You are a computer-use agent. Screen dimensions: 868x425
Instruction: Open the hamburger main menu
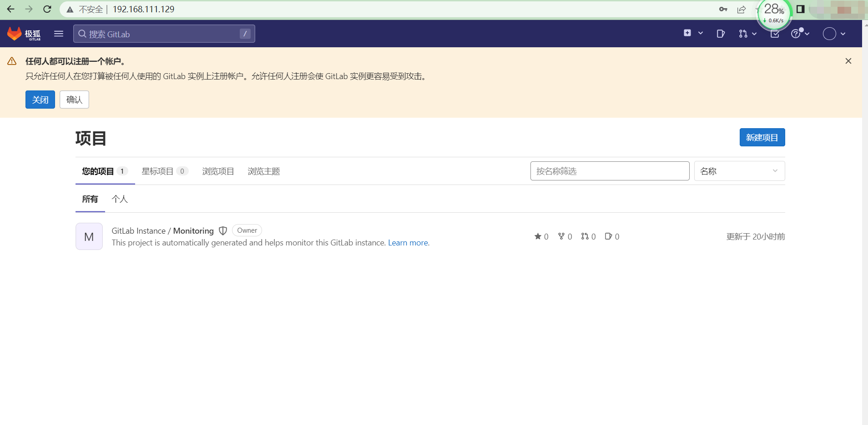59,34
